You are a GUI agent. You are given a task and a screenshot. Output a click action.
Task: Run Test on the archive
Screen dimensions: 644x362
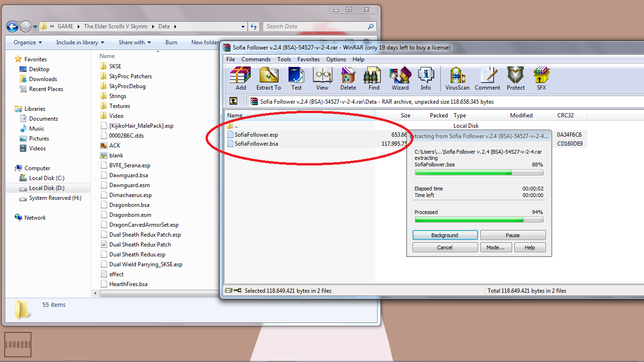pyautogui.click(x=296, y=78)
